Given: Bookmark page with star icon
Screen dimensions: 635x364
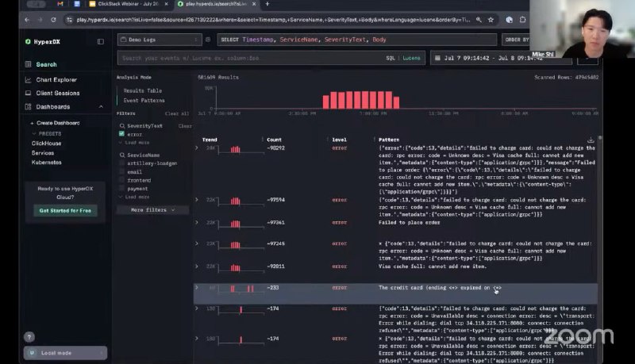Looking at the screenshot, I should click(x=491, y=19).
